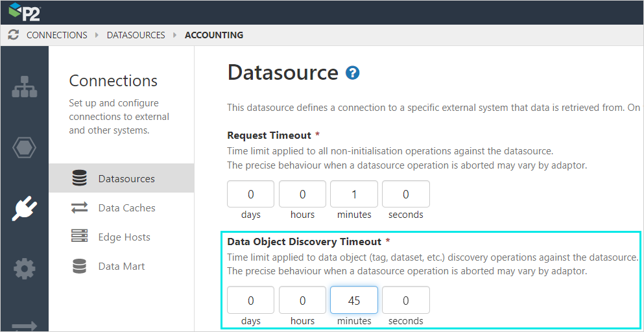The height and width of the screenshot is (332, 644).
Task: Click Data Object Discovery Timeout hours field
Action: tap(302, 300)
